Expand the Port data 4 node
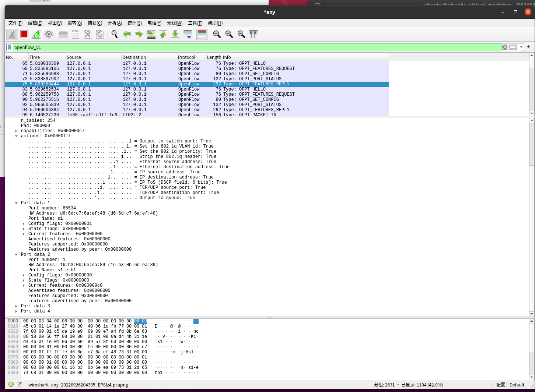The width and height of the screenshot is (535, 392). tap(16, 311)
